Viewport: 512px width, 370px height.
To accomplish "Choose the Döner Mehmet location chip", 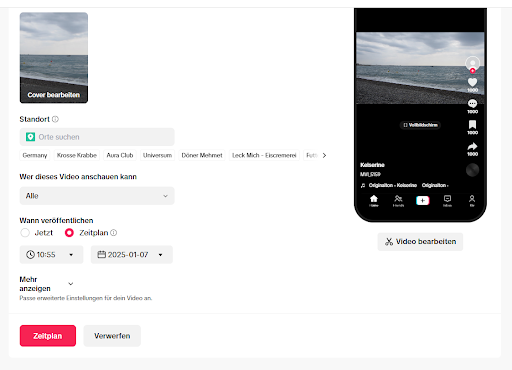I will click(202, 155).
